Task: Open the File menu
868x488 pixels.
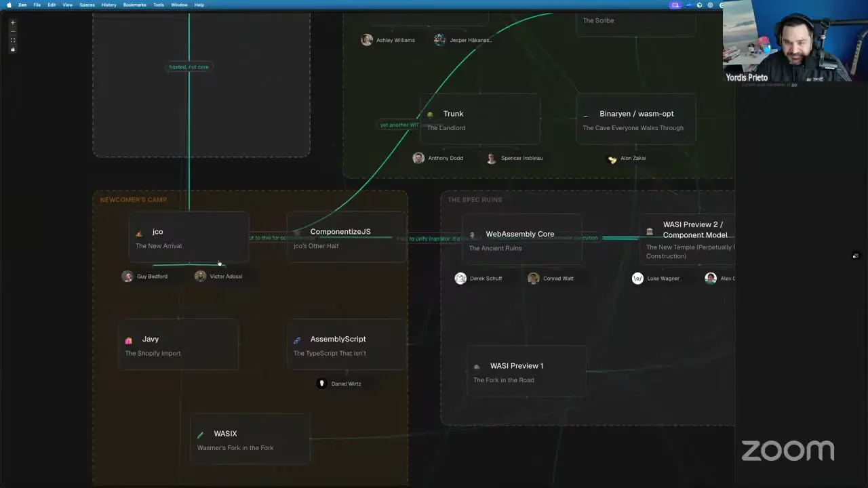Action: [37, 5]
